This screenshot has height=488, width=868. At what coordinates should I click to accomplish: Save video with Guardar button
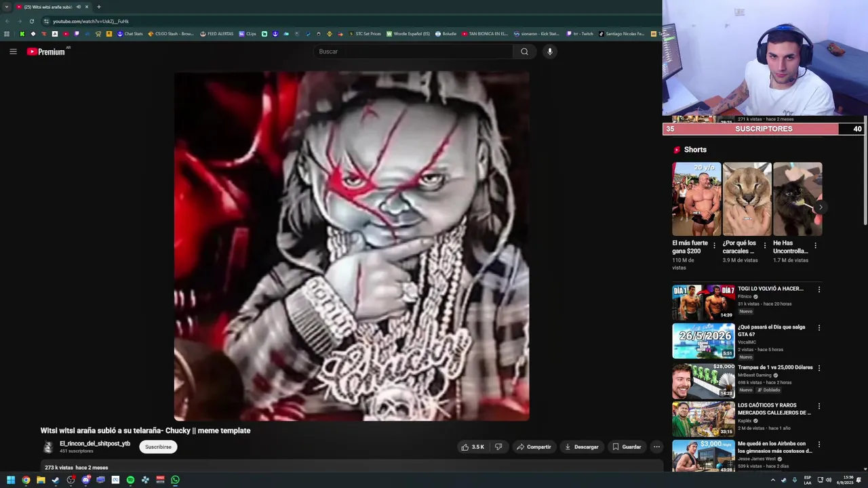[627, 447]
